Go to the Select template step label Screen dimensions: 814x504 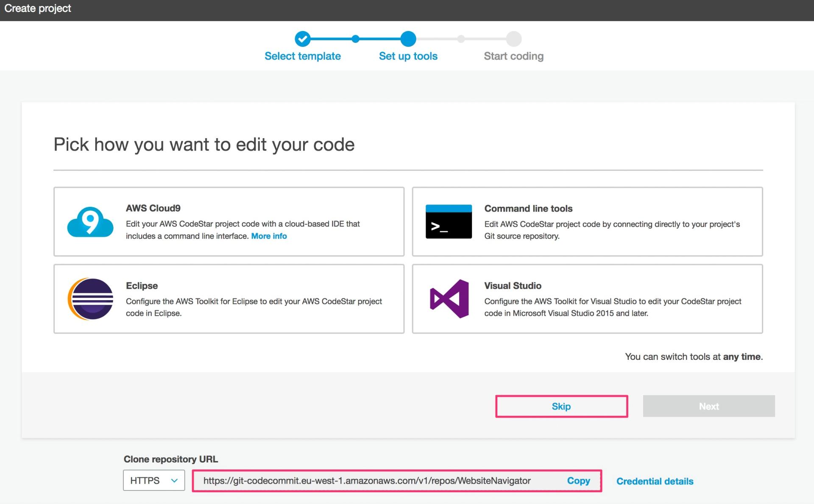[x=303, y=56]
